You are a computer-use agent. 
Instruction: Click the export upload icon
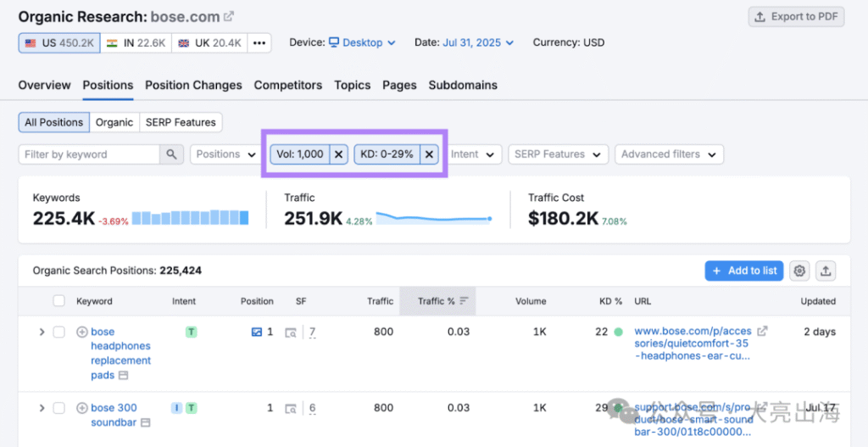[x=826, y=271]
